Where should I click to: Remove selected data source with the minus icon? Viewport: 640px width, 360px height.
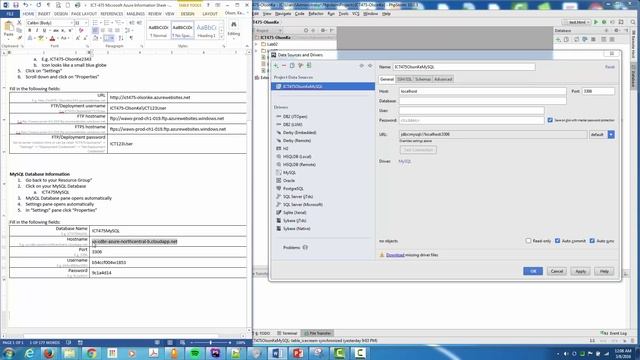[284, 66]
